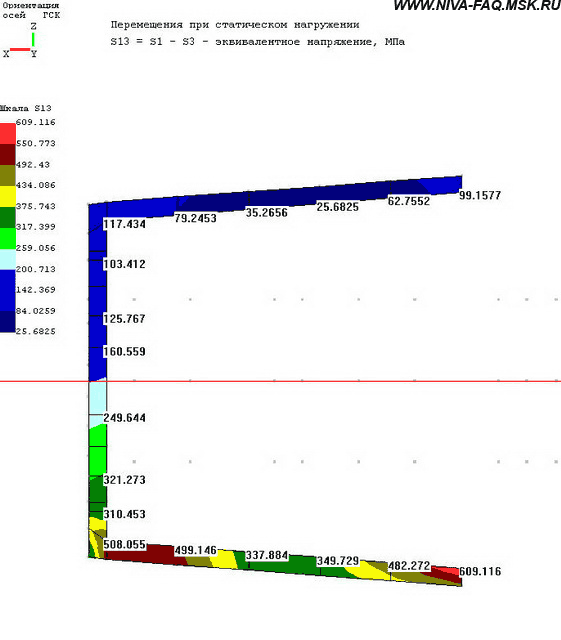Click the red 609.116 legend color block
This screenshot has height=640, width=561.
(x=8, y=133)
